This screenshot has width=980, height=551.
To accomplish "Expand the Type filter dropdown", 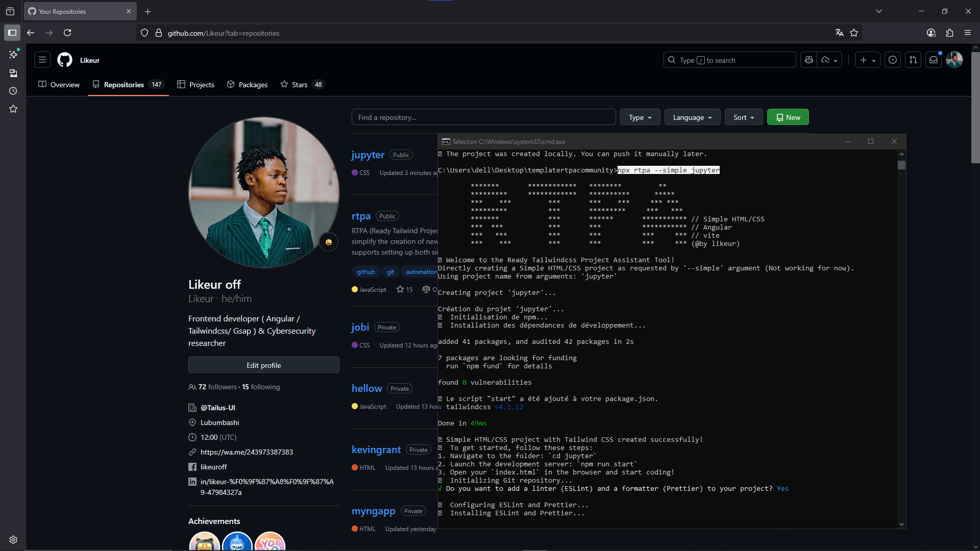I will [640, 117].
